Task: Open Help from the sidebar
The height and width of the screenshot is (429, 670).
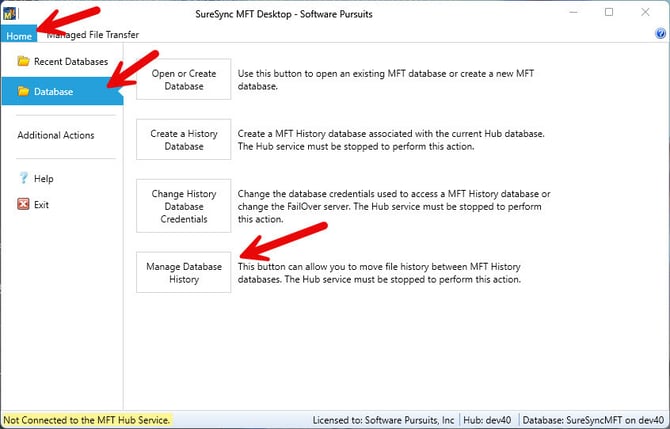Action: [36, 179]
